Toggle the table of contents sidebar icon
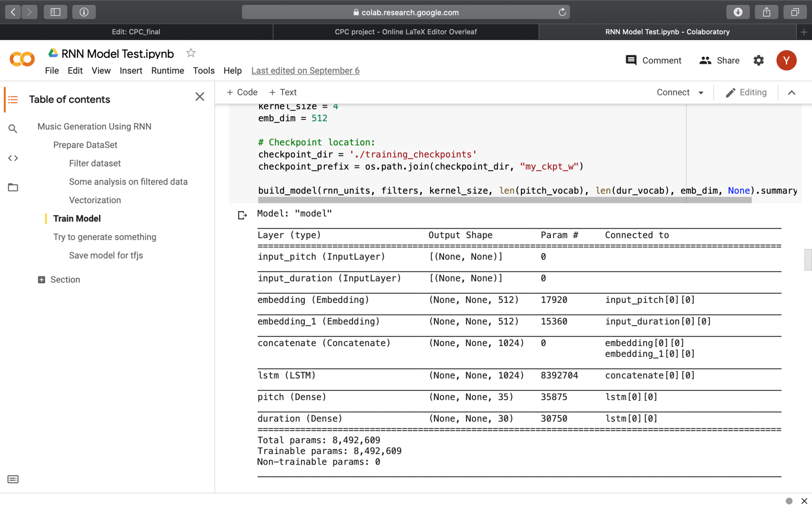Image resolution: width=812 pixels, height=508 pixels. pos(13,99)
